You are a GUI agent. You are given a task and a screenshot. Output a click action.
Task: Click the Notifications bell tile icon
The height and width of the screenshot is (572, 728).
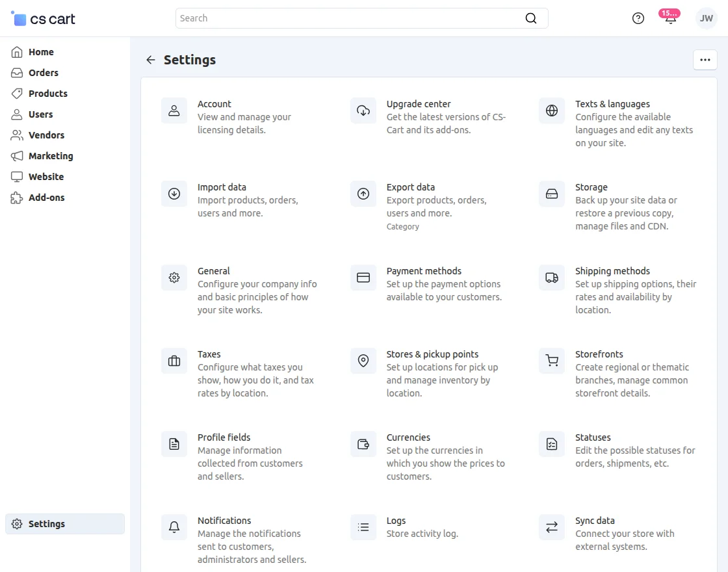[x=174, y=527]
